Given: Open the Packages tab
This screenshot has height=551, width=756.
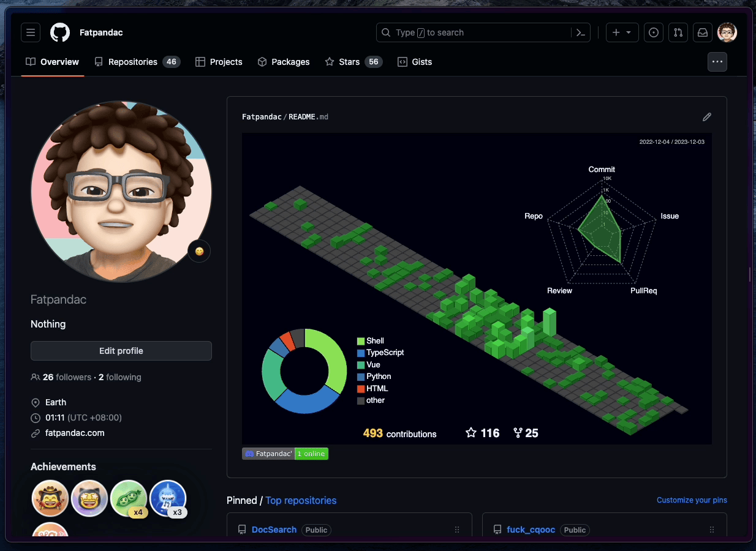Looking at the screenshot, I should coord(284,62).
